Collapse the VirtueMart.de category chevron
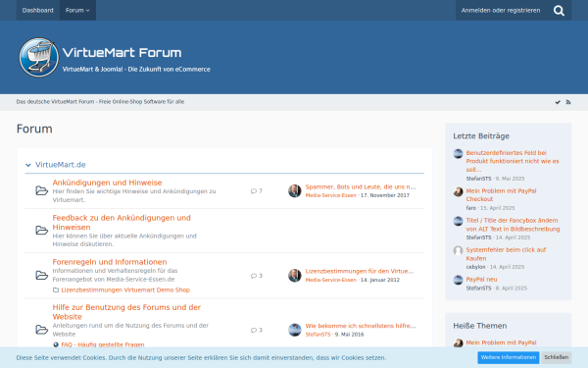The image size is (588, 368). click(x=28, y=165)
